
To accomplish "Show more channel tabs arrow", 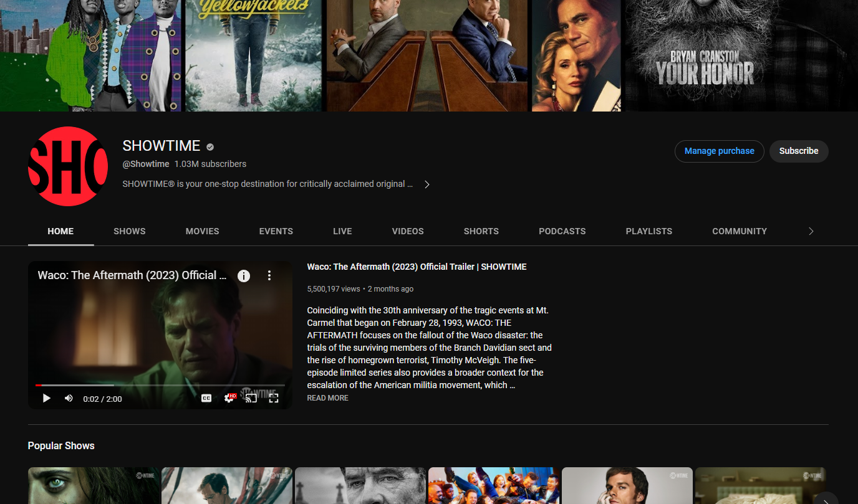I will click(811, 231).
